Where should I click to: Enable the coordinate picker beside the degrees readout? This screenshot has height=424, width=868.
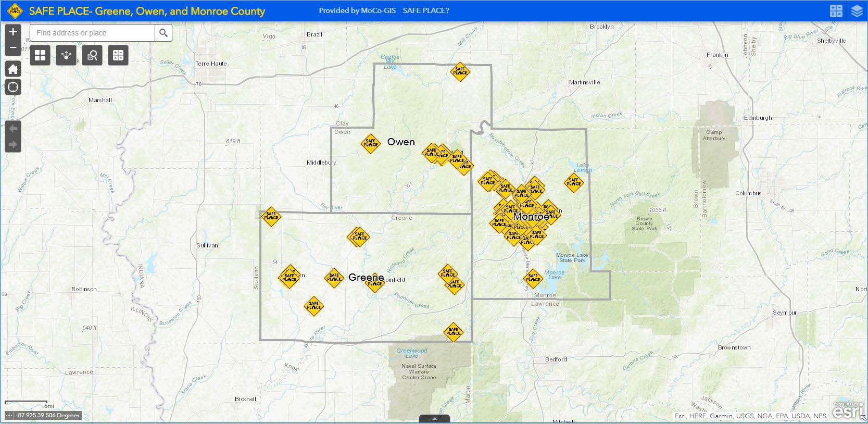tap(9, 416)
